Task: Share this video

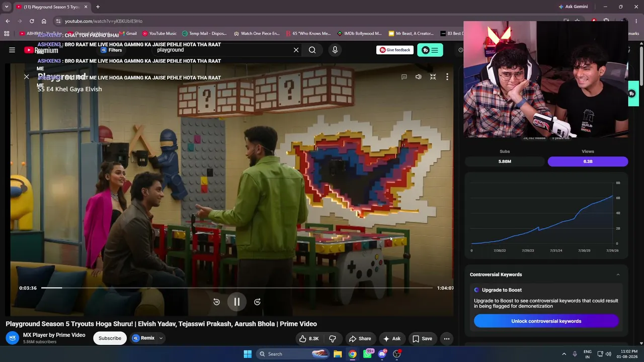Action: point(360,338)
